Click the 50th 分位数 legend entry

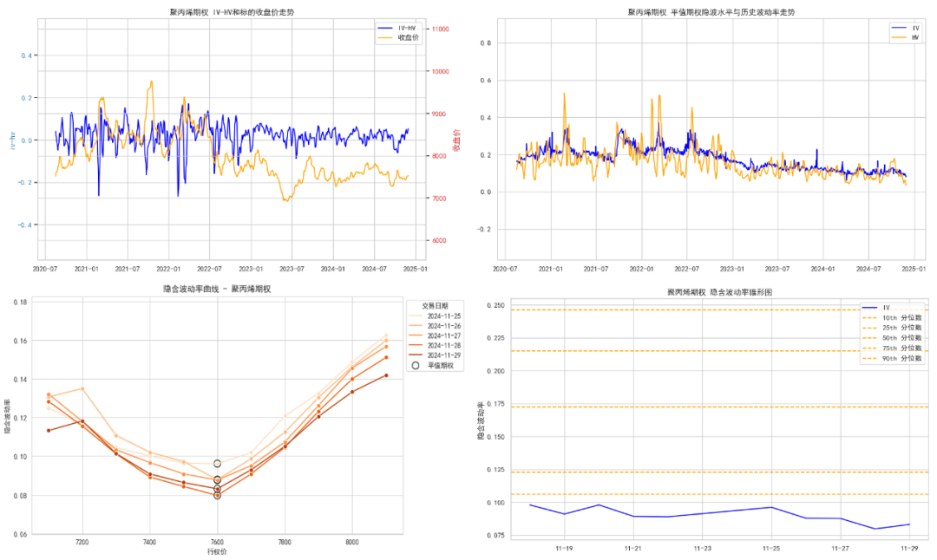tap(892, 338)
